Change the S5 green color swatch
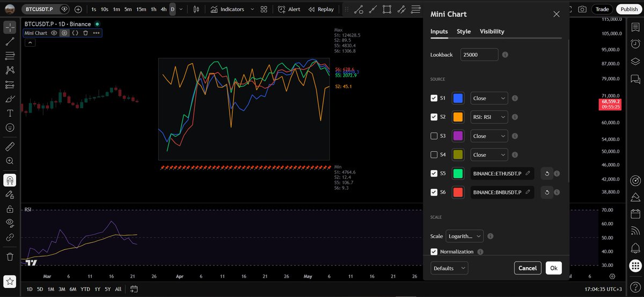 458,173
